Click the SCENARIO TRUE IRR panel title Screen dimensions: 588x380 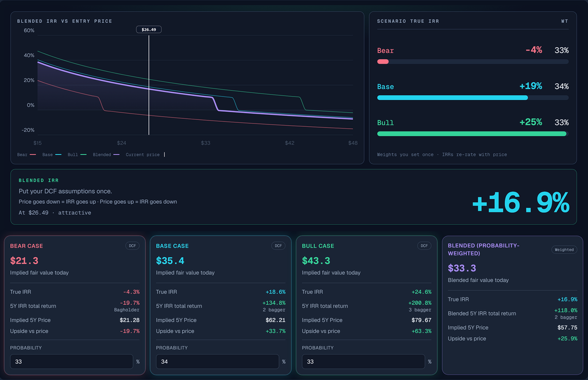[408, 21]
